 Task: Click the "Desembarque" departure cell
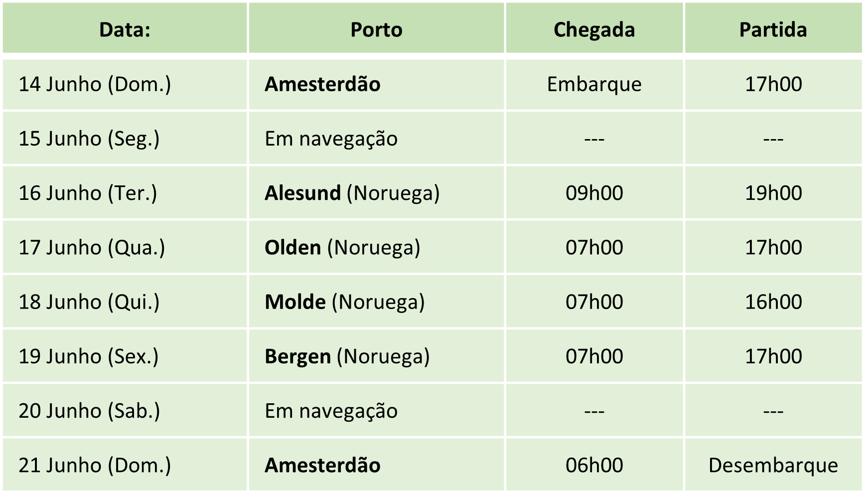[773, 465]
